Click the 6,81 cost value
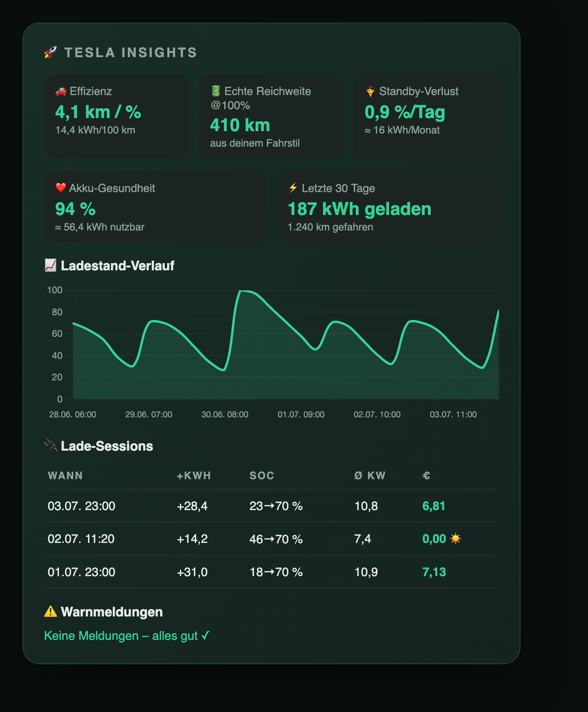588x712 pixels. coord(434,506)
